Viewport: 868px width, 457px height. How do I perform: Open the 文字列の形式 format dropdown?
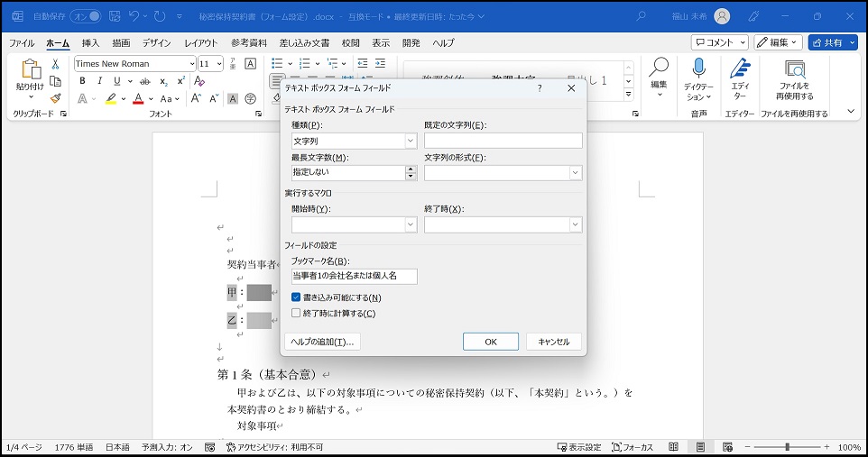575,173
